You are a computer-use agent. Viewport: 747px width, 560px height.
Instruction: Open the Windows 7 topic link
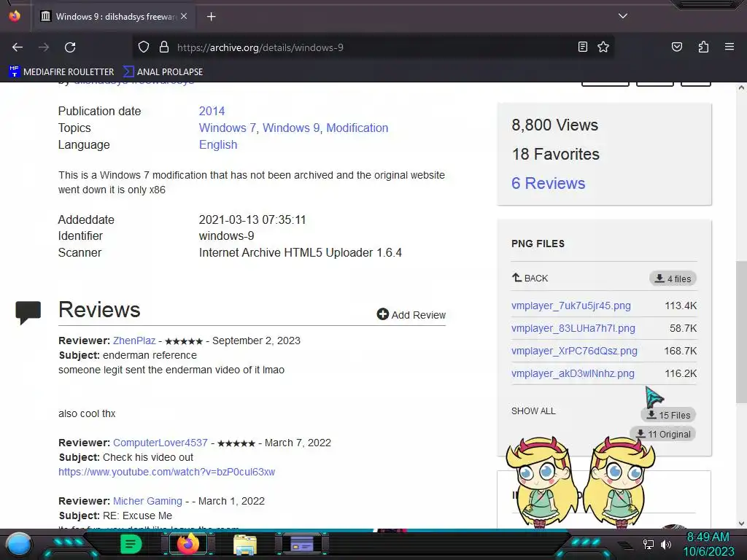[x=228, y=128]
